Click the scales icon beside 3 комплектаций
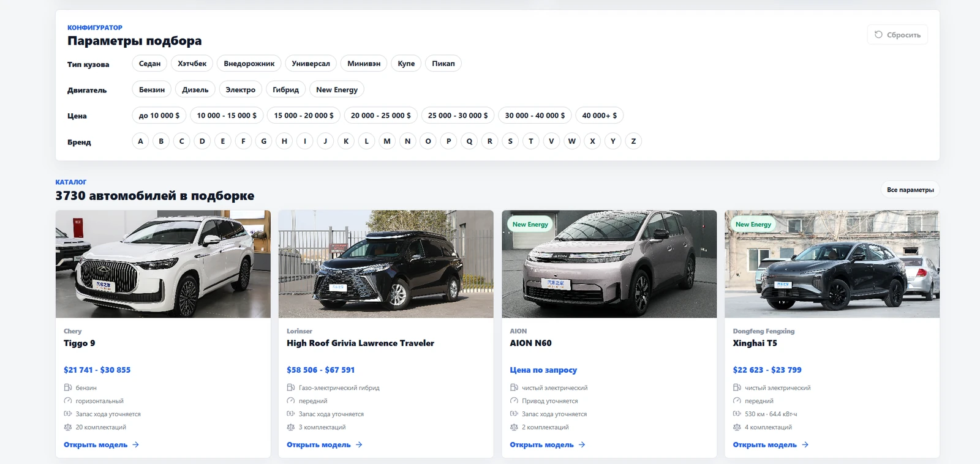This screenshot has width=980, height=464. (x=291, y=427)
